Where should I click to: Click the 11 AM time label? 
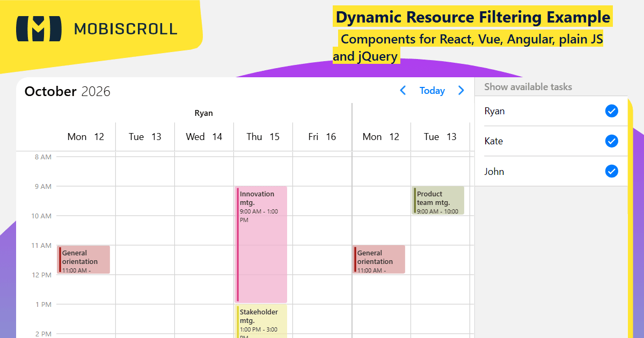41,246
